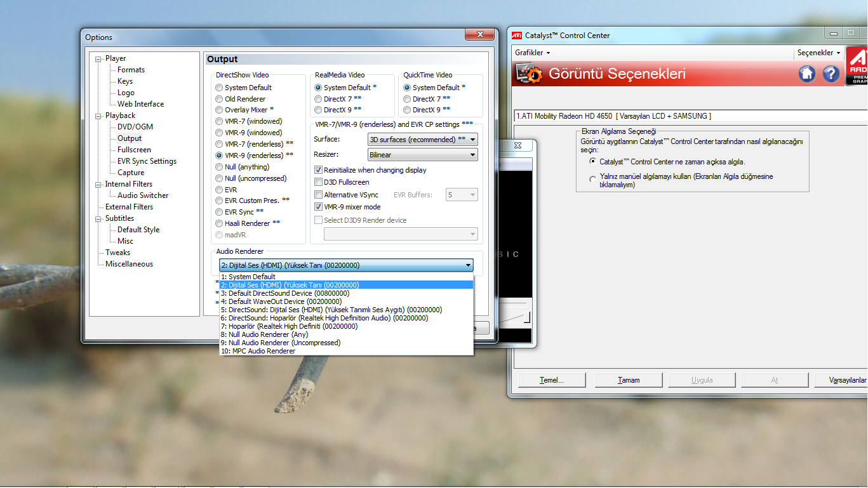
Task: Select 10: MPC Audio Renderer entry
Action: point(346,351)
